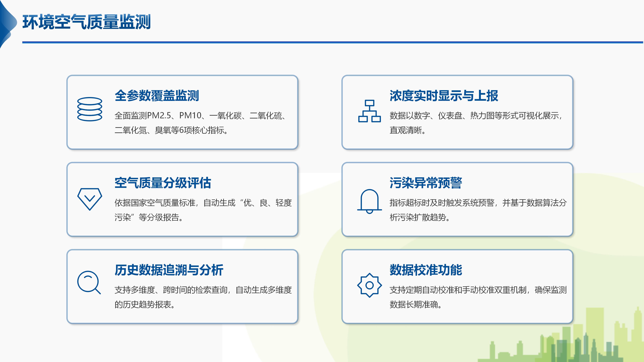Click the description about 仪表盘、热力图 visualization
This screenshot has width=644, height=362.
coord(476,123)
